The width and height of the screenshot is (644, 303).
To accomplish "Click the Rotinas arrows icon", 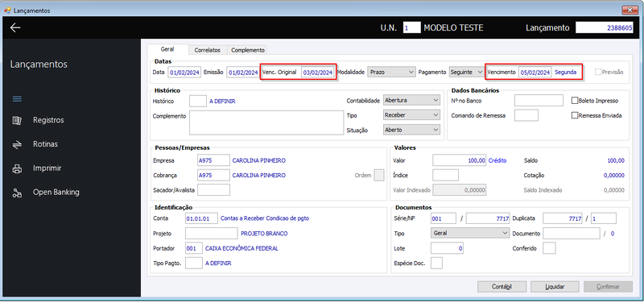I will click(x=17, y=145).
